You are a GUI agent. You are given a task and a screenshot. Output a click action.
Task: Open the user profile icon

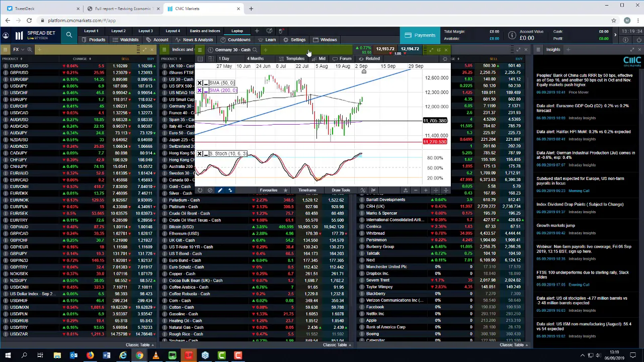pos(5,35)
